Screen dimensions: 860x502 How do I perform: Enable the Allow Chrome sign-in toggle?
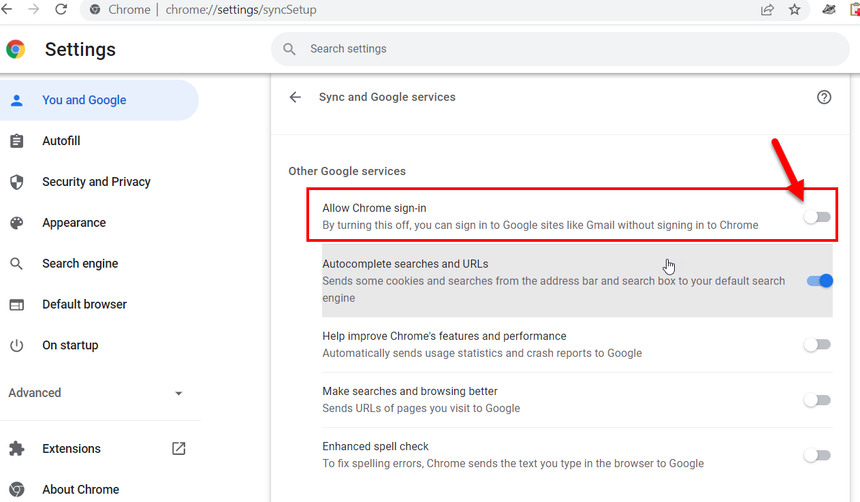point(817,217)
